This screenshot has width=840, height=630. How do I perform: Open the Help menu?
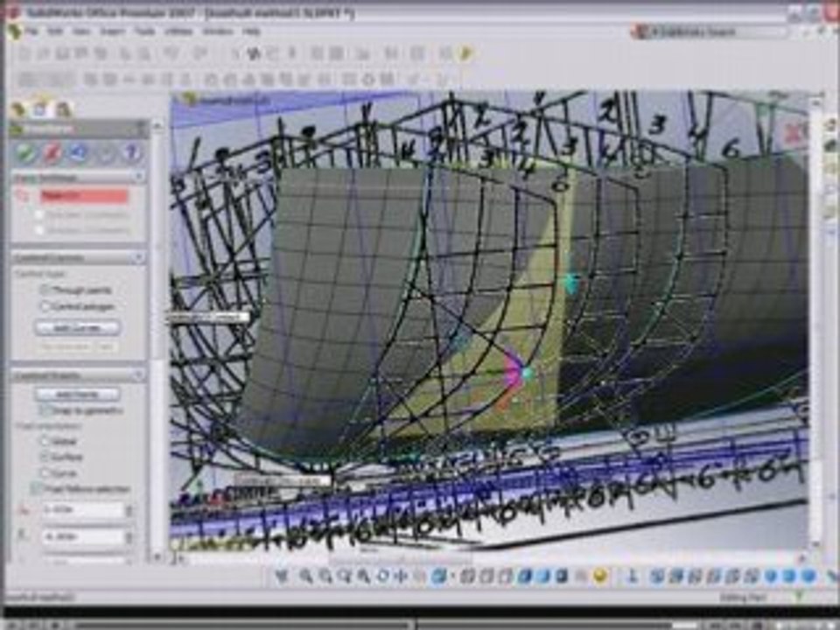tap(251, 31)
